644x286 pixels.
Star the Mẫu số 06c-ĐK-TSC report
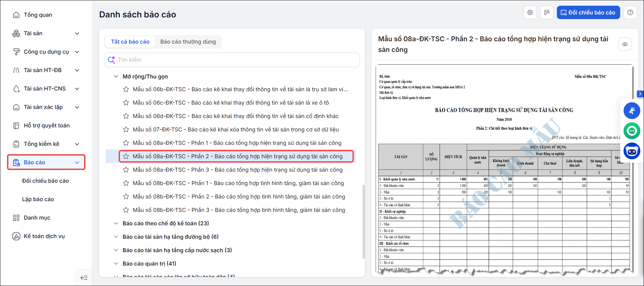click(126, 103)
